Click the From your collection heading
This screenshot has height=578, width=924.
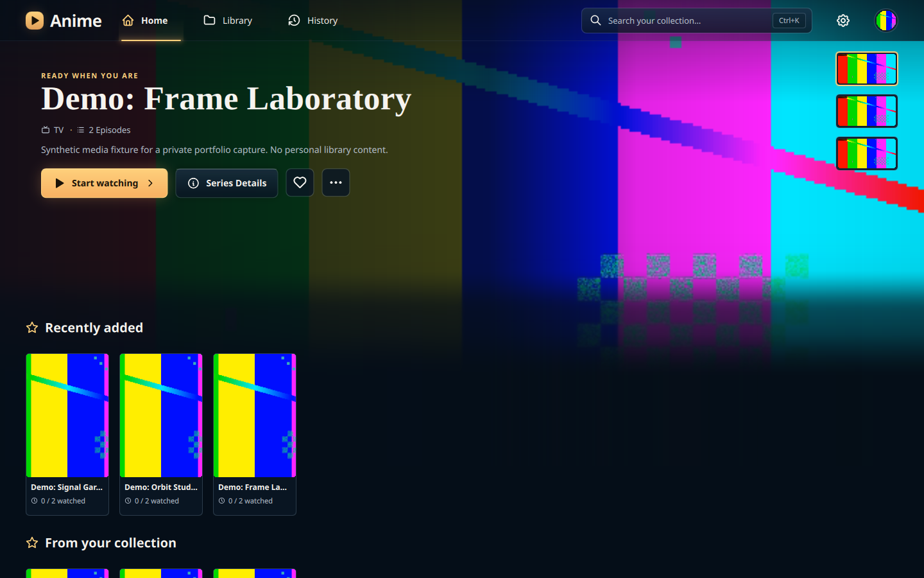click(x=110, y=543)
